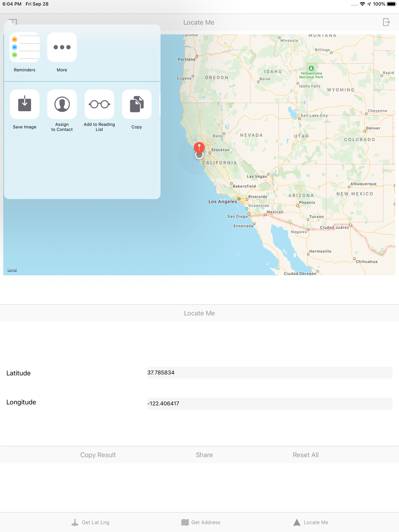This screenshot has height=532, width=399.
Task: Click the Nogales city label
Action: point(299,232)
